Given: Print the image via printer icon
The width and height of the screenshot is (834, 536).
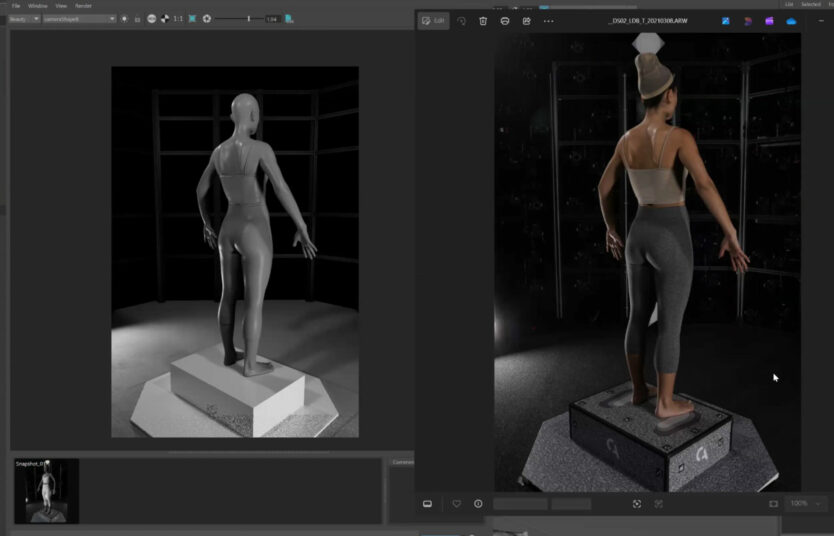Looking at the screenshot, I should (505, 20).
